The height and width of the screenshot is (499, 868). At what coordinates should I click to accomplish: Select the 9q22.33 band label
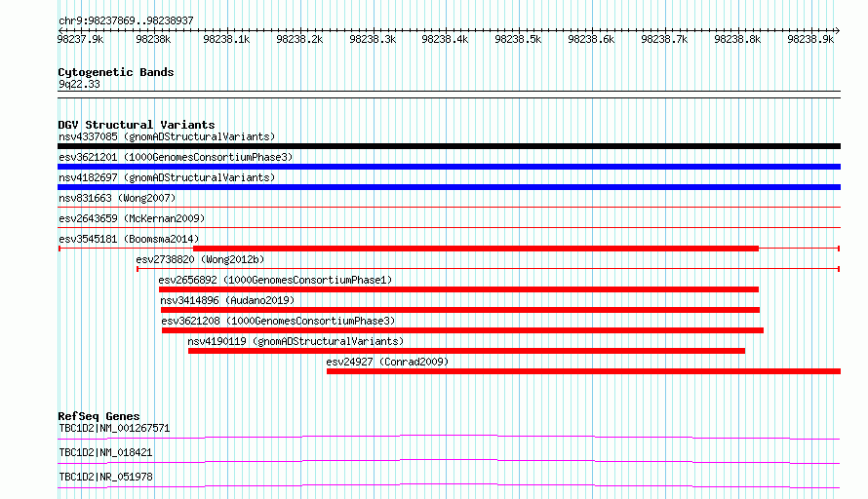[x=80, y=84]
